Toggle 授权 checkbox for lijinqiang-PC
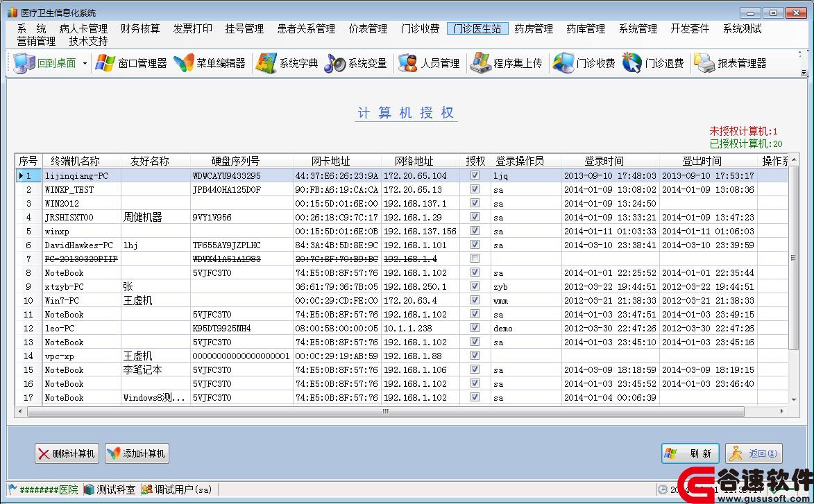The width and height of the screenshot is (814, 504). coord(475,175)
